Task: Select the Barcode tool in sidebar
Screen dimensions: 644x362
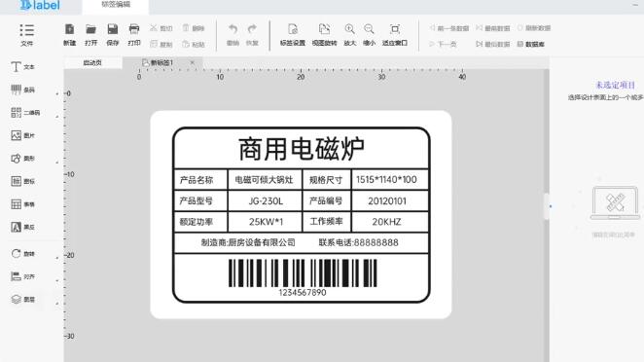Action: coord(23,90)
